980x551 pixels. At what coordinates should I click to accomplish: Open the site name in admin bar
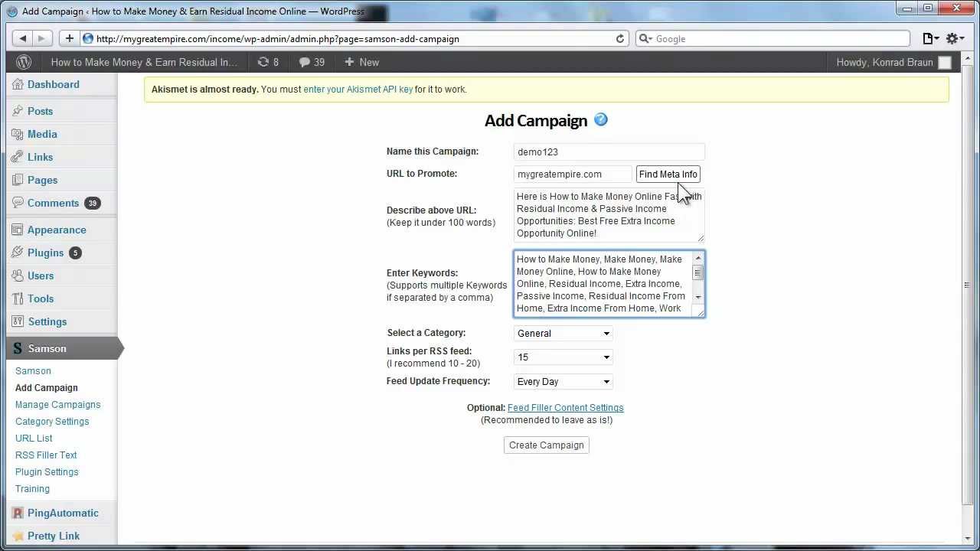[x=144, y=62]
